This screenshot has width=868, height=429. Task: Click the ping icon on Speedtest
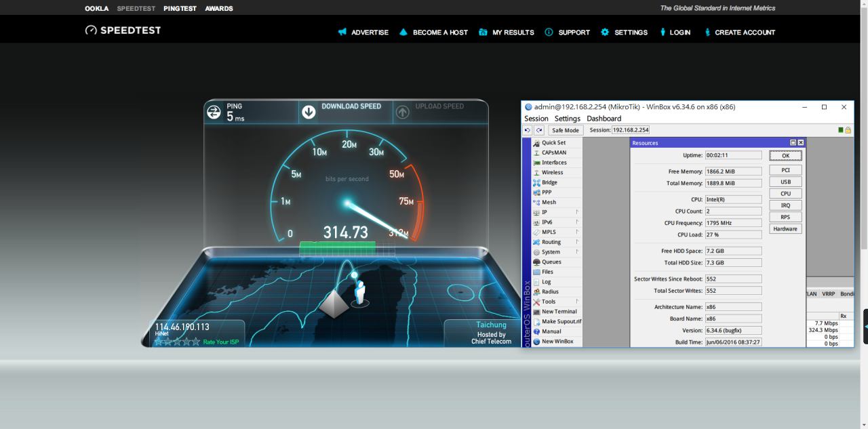pyautogui.click(x=214, y=113)
